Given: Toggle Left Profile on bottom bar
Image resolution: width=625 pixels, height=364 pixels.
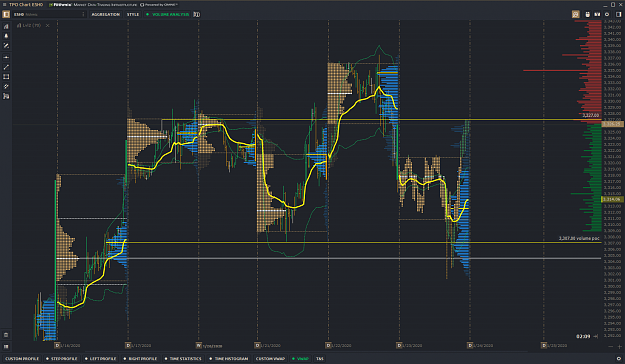Looking at the screenshot, I should [x=100, y=359].
